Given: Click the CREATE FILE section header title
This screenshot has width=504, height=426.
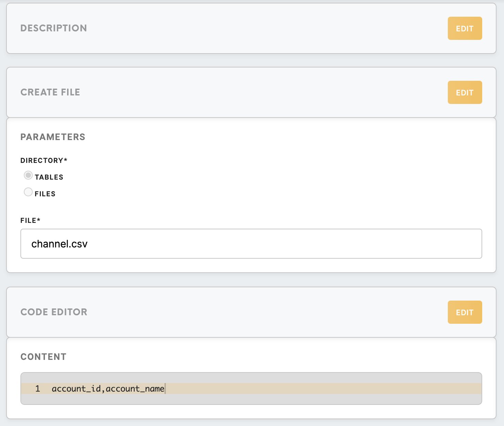Looking at the screenshot, I should [50, 92].
